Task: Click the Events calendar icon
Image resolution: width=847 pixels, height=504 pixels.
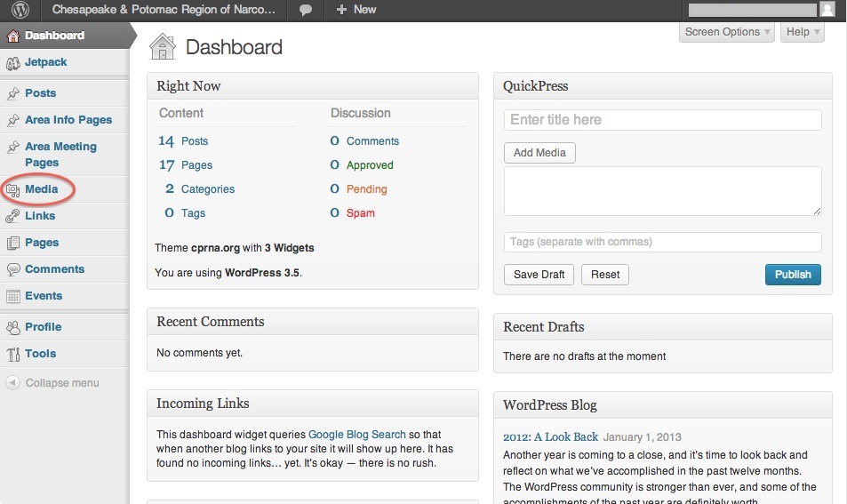Action: (x=13, y=296)
